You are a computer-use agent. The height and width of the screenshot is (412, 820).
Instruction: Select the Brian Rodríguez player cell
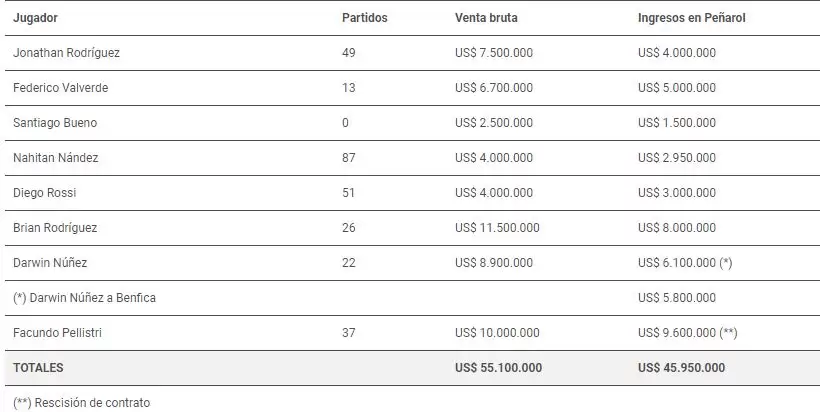click(55, 228)
